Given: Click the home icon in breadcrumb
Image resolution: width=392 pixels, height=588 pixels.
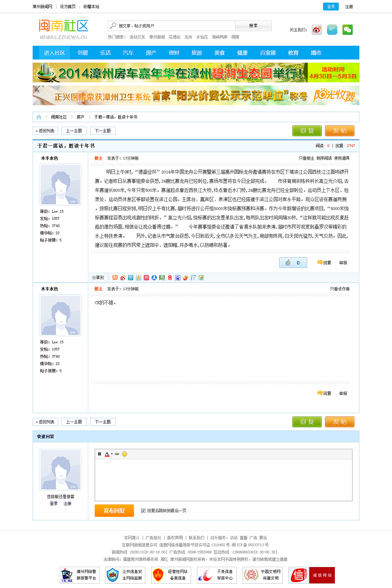Looking at the screenshot, I should tap(39, 117).
